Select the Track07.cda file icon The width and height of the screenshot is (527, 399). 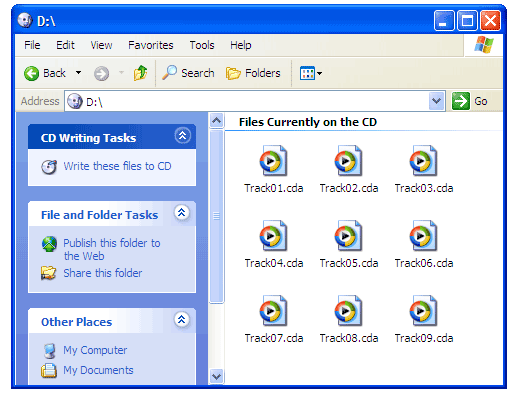tap(273, 311)
